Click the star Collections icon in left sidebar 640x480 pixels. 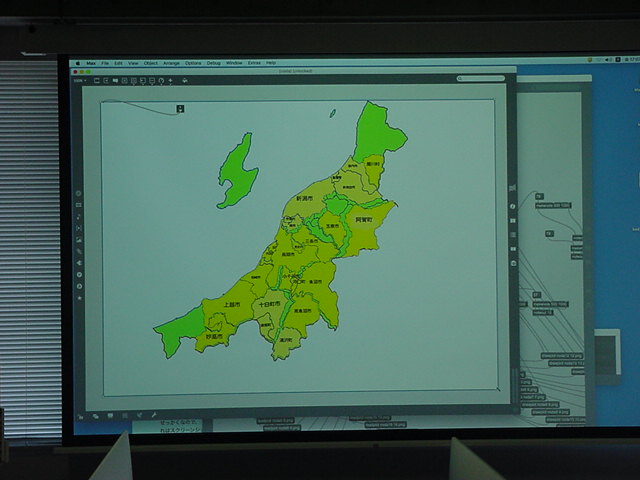point(79,298)
